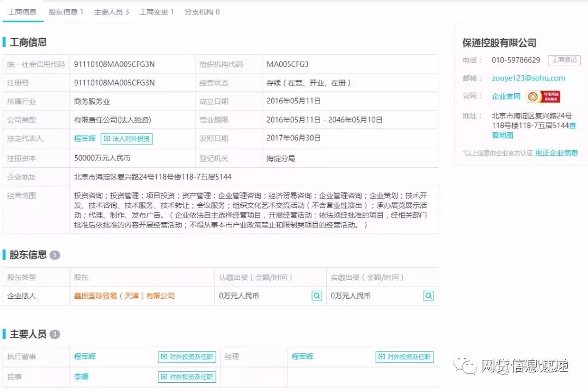
Task: Select the 2016年05月11日 - 2046年05月10日 business term
Action: point(324,120)
